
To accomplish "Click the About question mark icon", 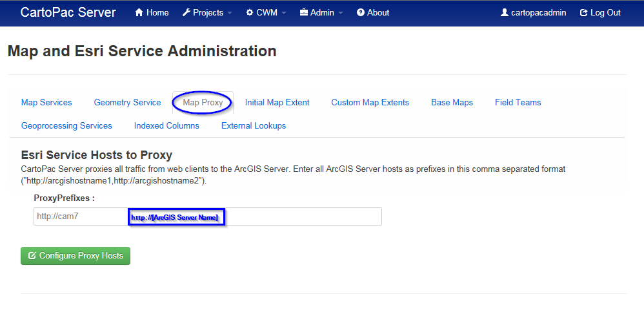I will pos(361,13).
